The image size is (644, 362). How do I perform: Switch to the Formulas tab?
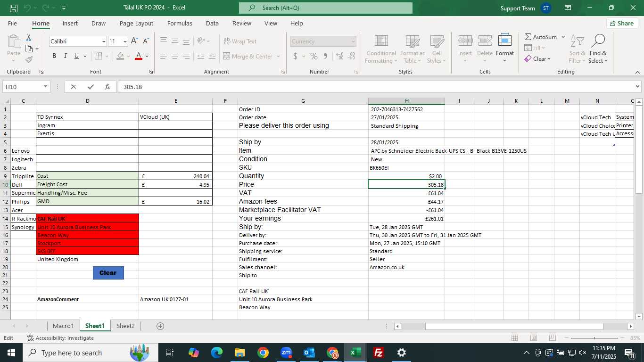coord(180,23)
